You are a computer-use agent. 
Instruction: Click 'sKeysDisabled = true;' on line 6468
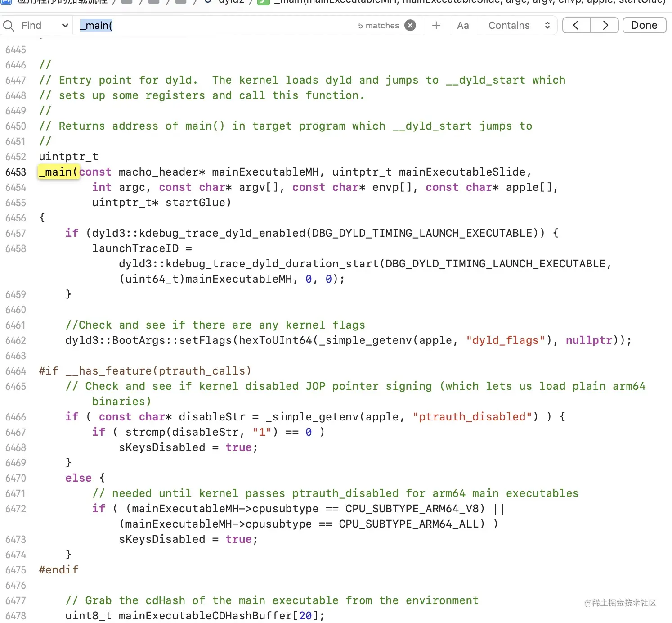coord(188,447)
